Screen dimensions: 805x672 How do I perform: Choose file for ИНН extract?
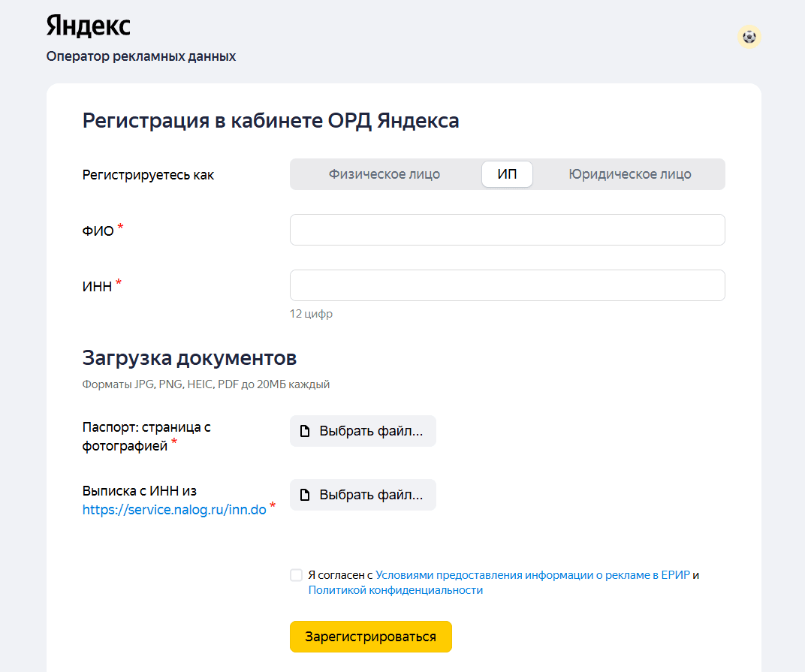point(363,494)
